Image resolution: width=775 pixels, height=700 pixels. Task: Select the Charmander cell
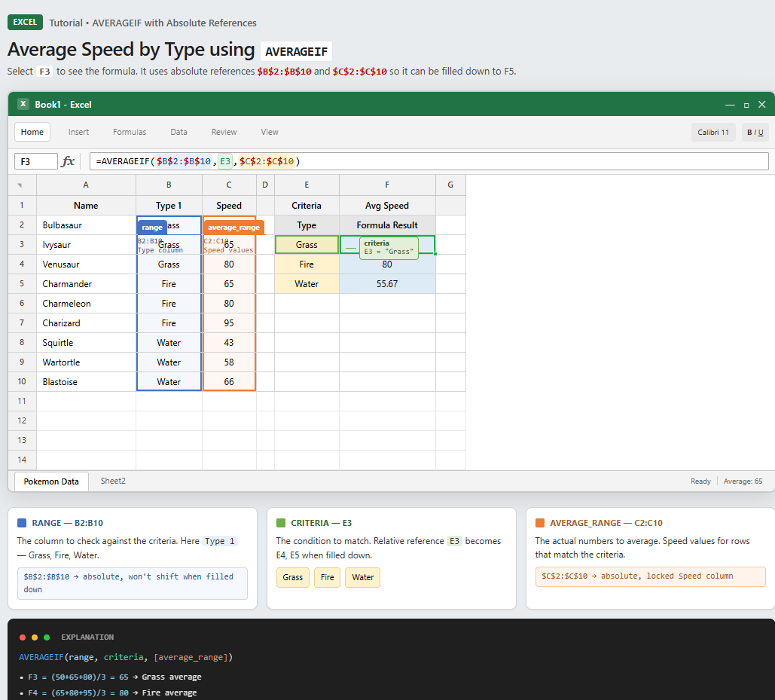point(86,284)
